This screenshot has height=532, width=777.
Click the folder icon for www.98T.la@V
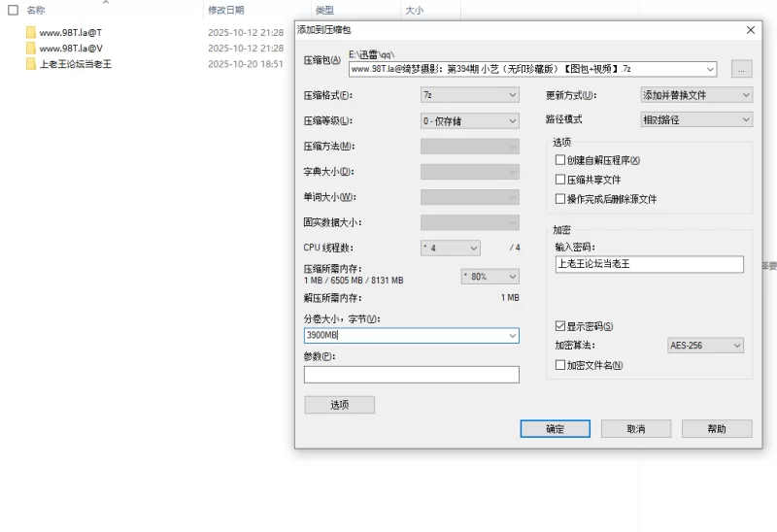click(x=31, y=48)
